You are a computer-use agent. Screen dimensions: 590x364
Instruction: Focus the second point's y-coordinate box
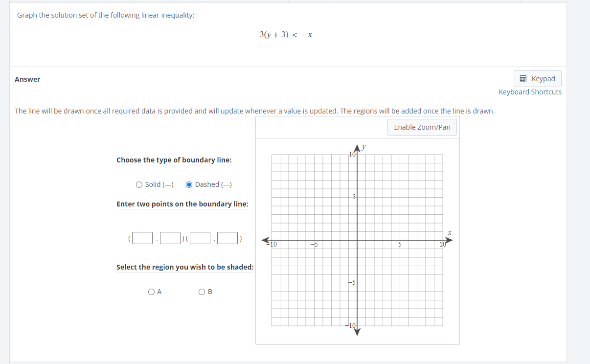[x=228, y=238]
